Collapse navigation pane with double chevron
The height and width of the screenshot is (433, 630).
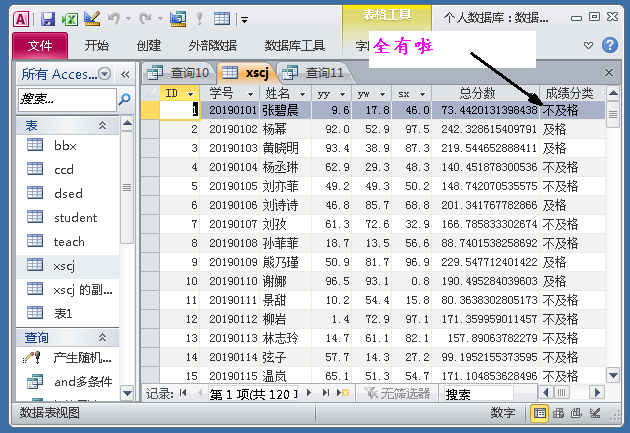(125, 74)
